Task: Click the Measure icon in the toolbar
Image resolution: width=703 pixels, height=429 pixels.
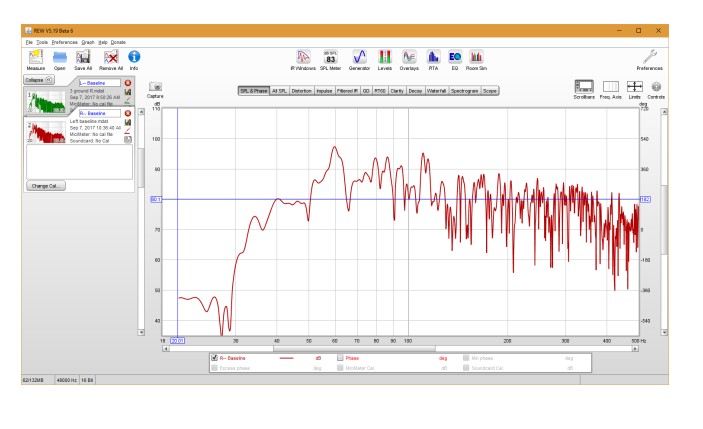Action: point(36,57)
